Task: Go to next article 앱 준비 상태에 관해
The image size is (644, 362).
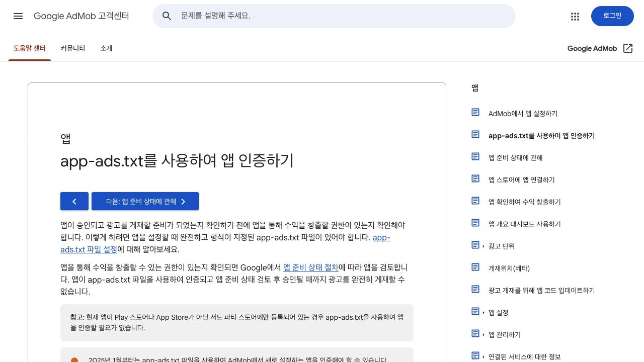Action: (145, 201)
